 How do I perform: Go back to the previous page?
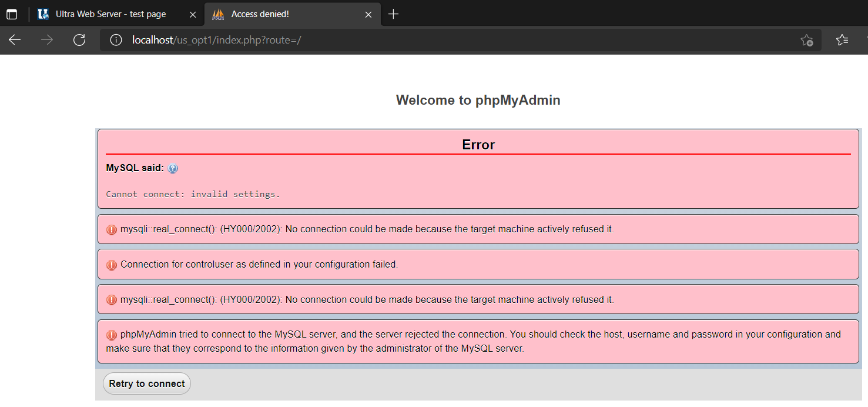click(x=15, y=40)
